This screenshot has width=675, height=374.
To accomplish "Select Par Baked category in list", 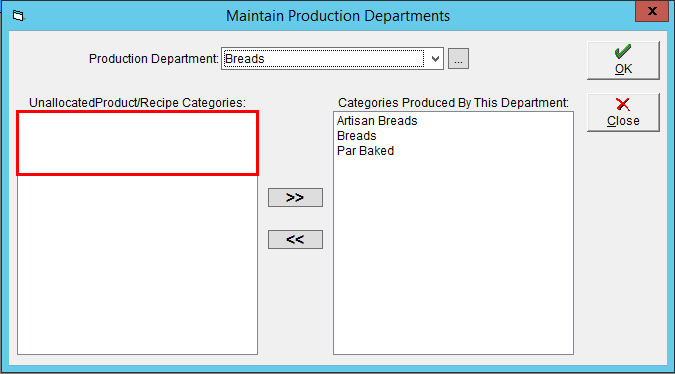I will pyautogui.click(x=365, y=151).
